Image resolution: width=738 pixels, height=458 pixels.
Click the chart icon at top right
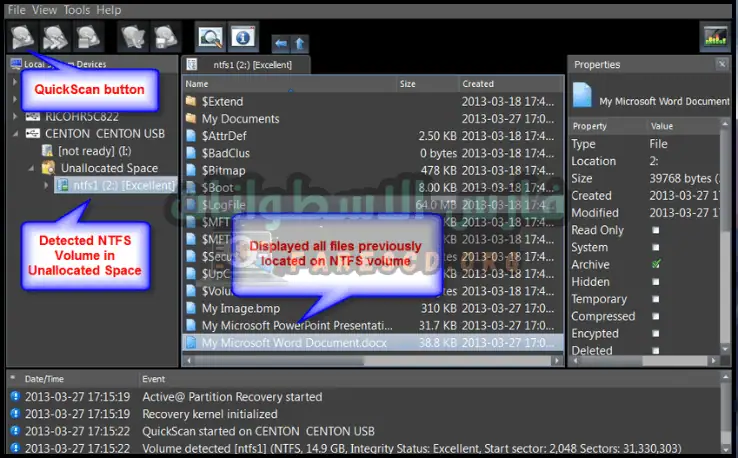click(715, 37)
